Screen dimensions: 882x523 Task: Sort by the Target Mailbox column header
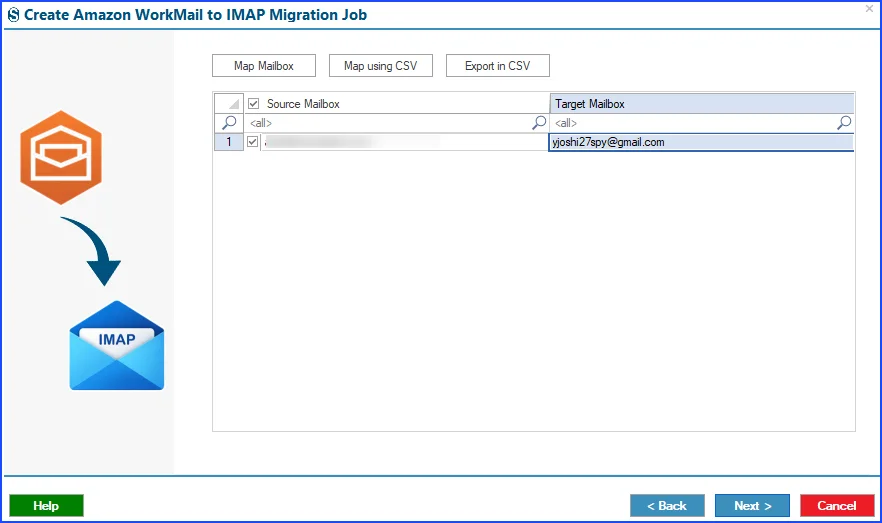tap(701, 103)
